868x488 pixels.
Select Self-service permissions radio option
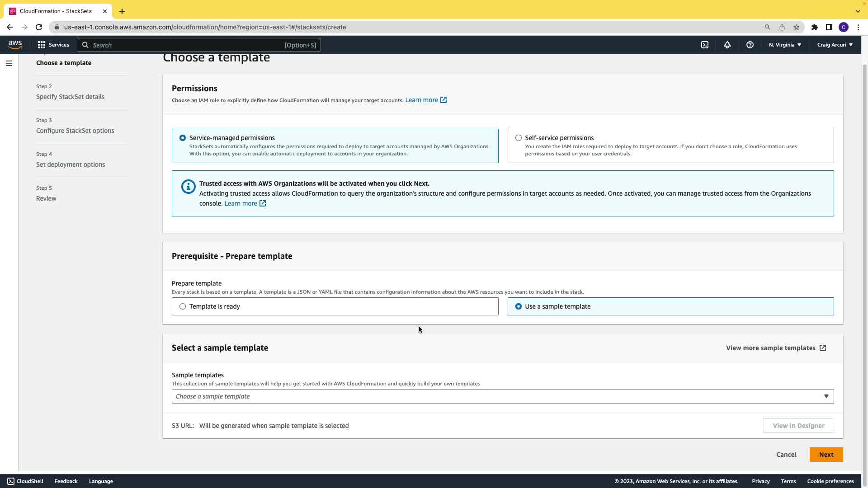point(519,138)
